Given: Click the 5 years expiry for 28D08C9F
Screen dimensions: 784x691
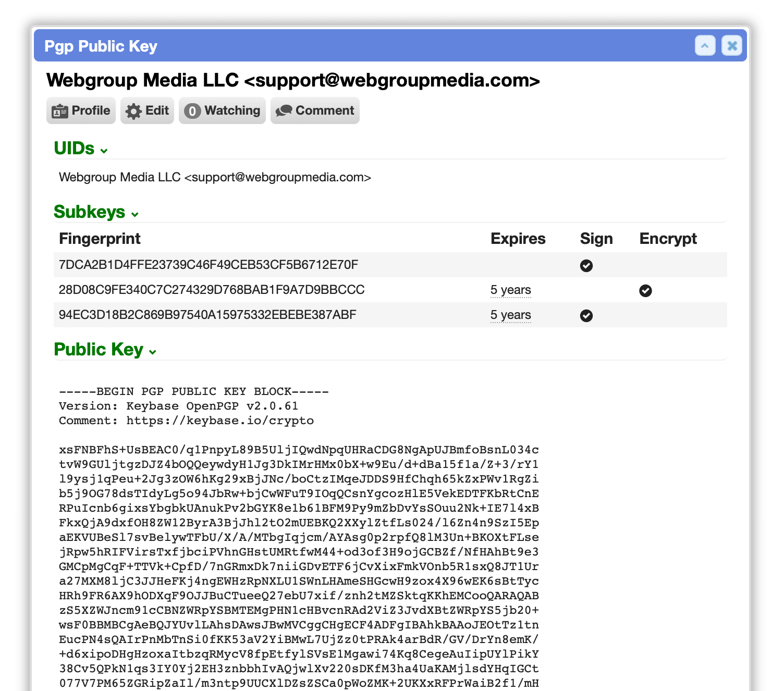Looking at the screenshot, I should 511,290.
